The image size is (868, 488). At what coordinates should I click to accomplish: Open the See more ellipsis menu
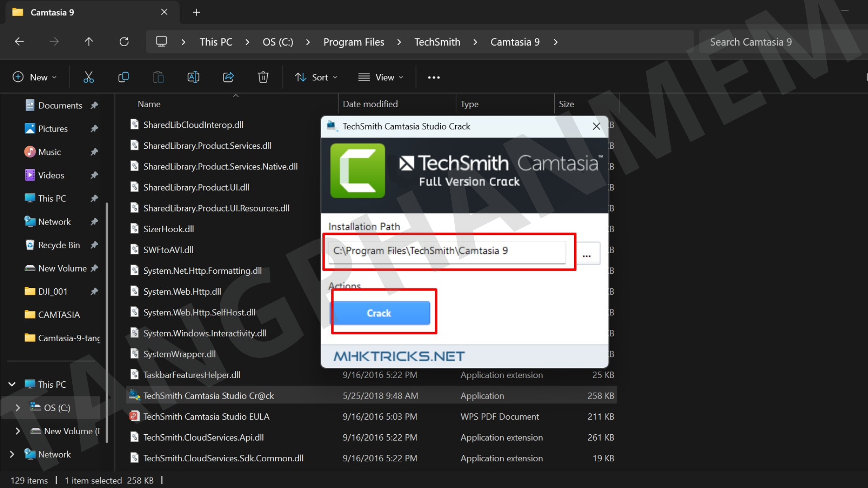434,77
